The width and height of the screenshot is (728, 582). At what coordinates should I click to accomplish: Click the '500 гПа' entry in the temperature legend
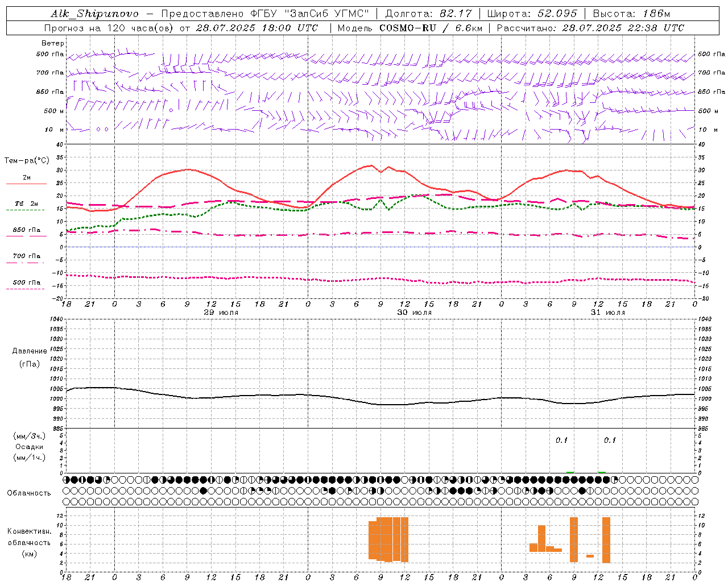pyautogui.click(x=27, y=282)
